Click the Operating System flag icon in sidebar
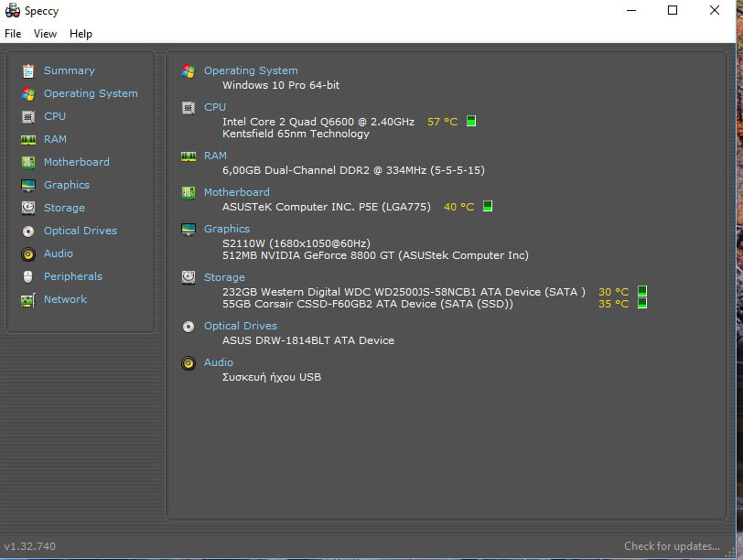 (28, 94)
